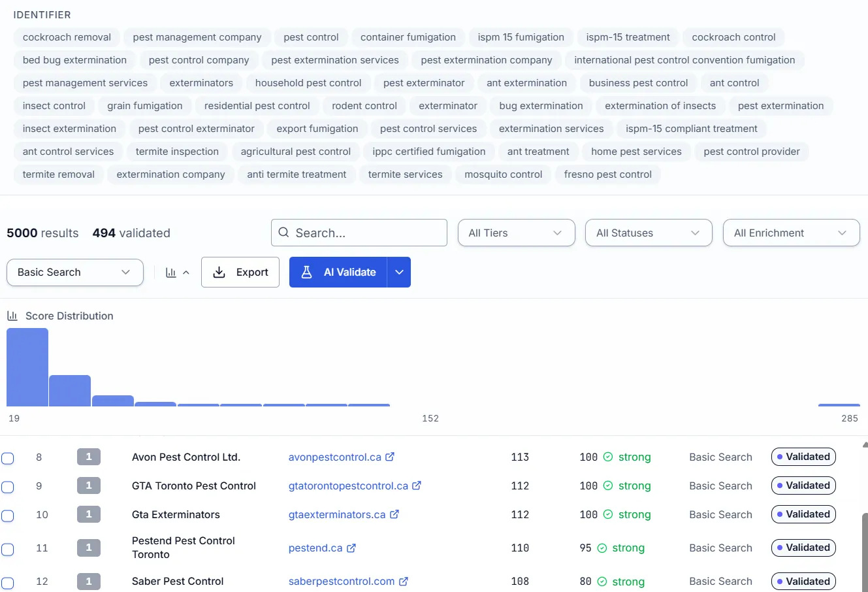Click the bar chart icon beside Score Distribution heading
Screen dimensions: 868x592
(x=12, y=315)
